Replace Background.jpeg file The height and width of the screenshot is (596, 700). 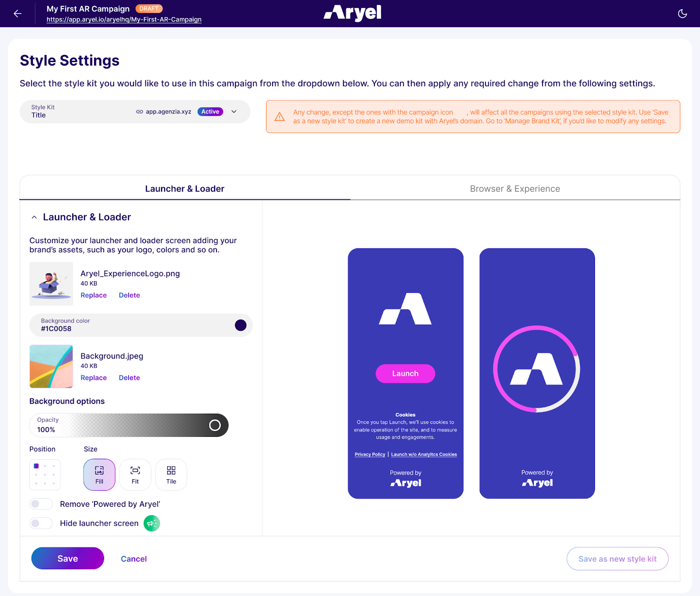(x=94, y=378)
